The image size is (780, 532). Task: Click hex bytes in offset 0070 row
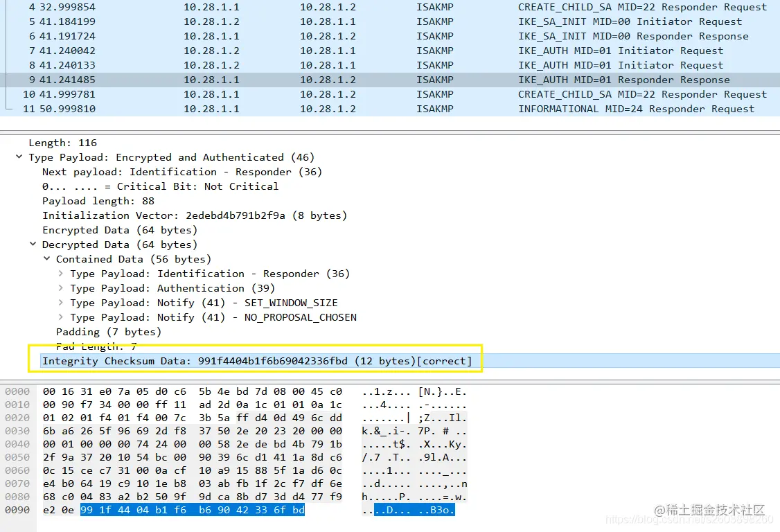[x=192, y=484]
